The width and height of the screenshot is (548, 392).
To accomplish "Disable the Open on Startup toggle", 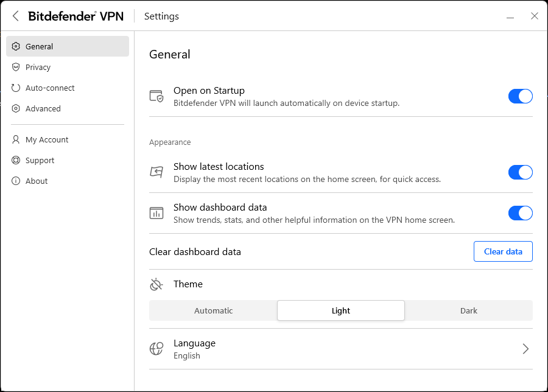I will pos(520,96).
